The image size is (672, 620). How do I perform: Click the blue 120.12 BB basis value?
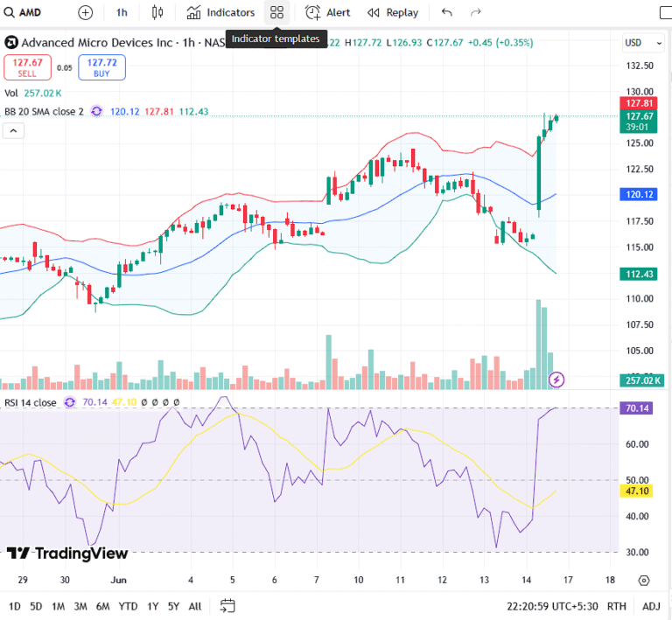(x=125, y=112)
